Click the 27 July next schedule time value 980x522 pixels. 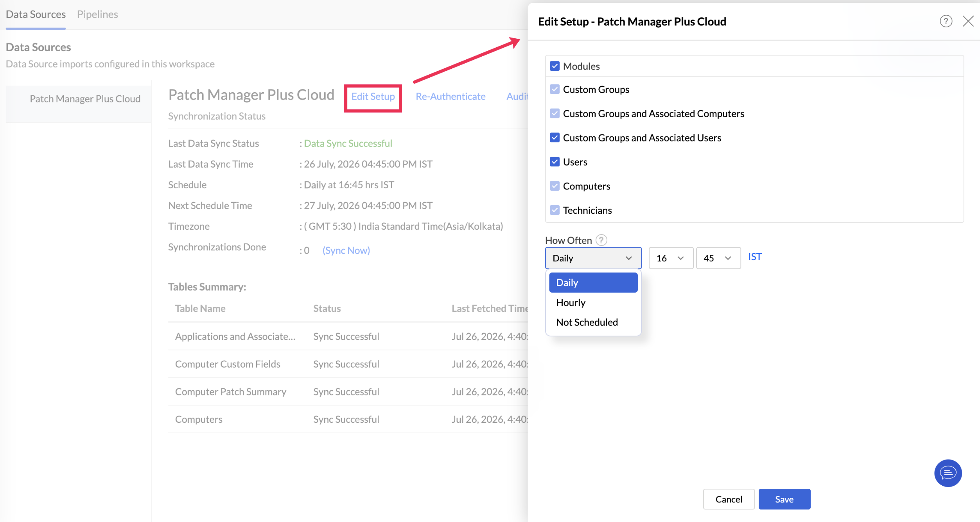tap(368, 206)
